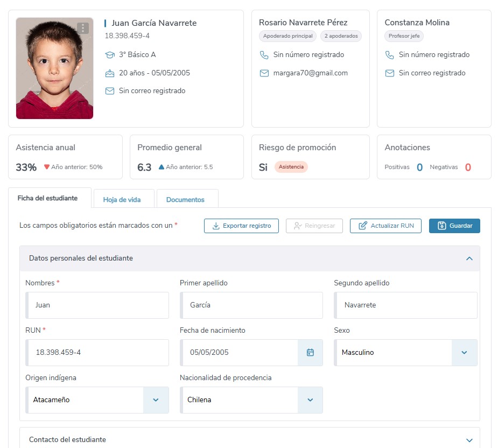This screenshot has width=498, height=448.
Task: Click Primer apellido field containing García
Action: pos(251,305)
